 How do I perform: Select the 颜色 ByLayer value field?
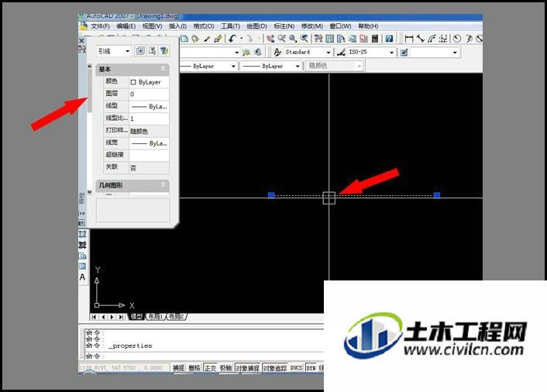tap(150, 82)
